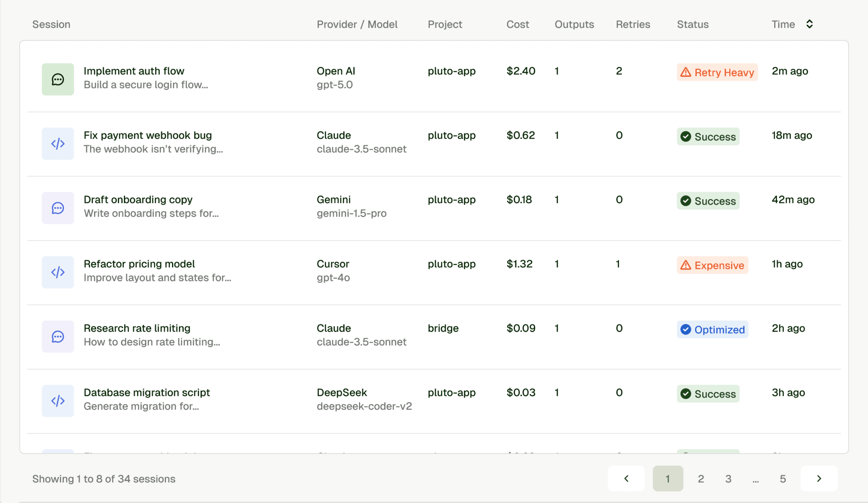The image size is (868, 503).
Task: Click checkmark icon in webhook bug Success badge
Action: coord(686,137)
